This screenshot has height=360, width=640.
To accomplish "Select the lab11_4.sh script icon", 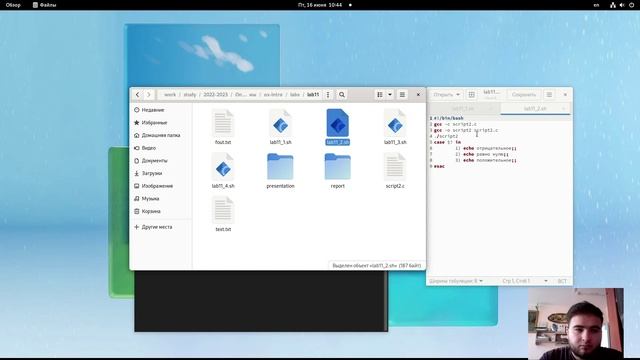I will click(x=223, y=167).
